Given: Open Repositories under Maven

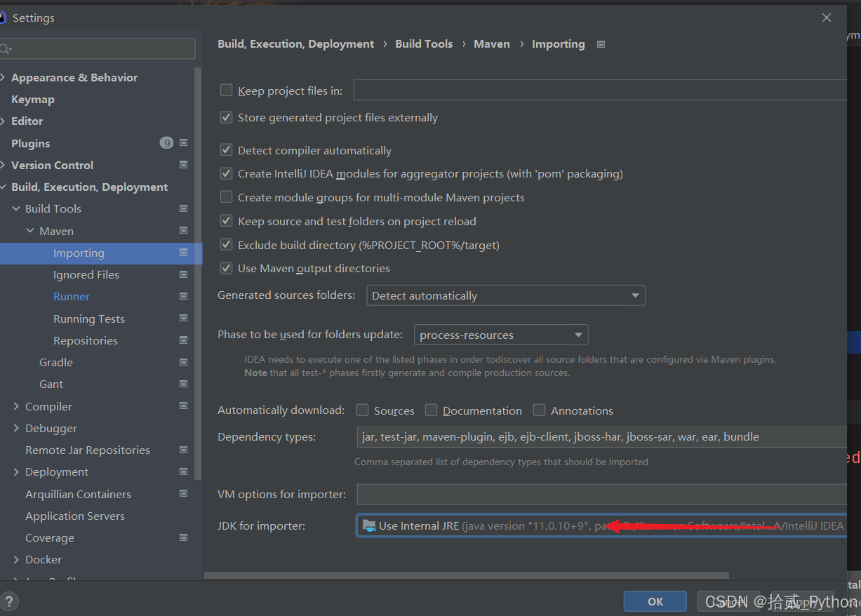Looking at the screenshot, I should point(86,340).
